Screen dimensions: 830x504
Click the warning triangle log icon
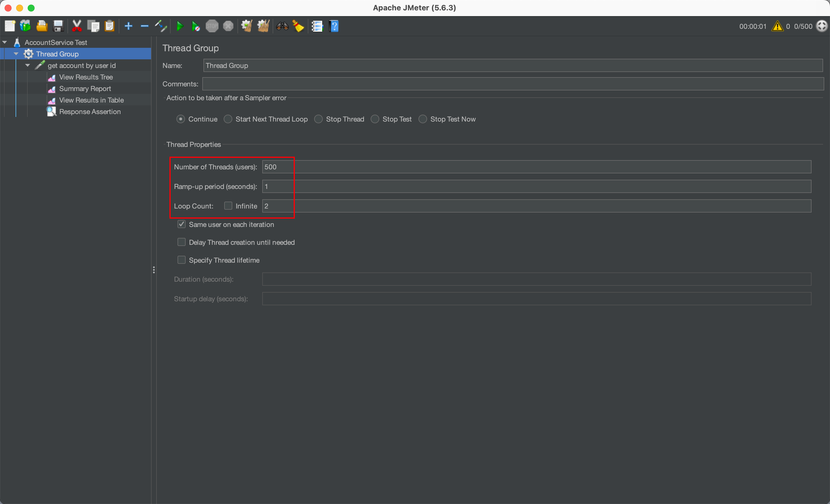coord(778,26)
